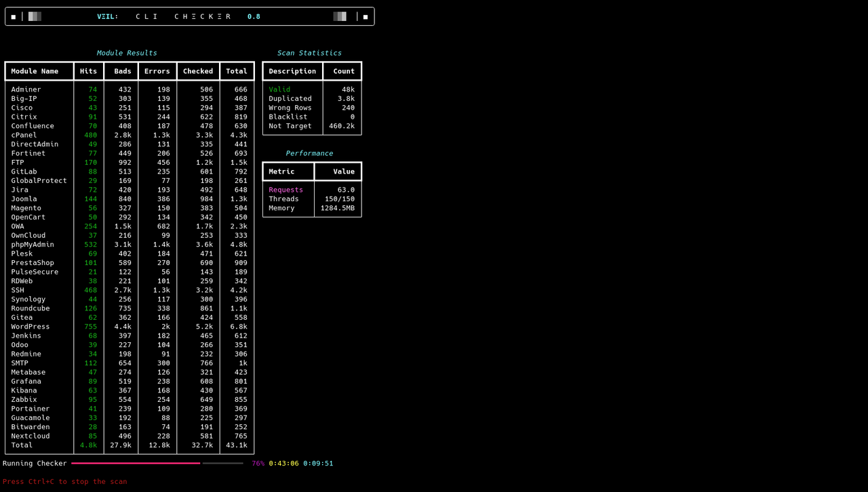This screenshot has width=868, height=492.
Task: Click the RDWeb module name
Action: 22,281
